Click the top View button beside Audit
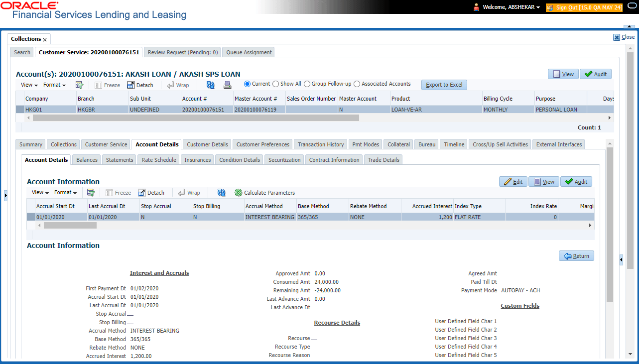The height and width of the screenshot is (364, 639). pos(563,74)
